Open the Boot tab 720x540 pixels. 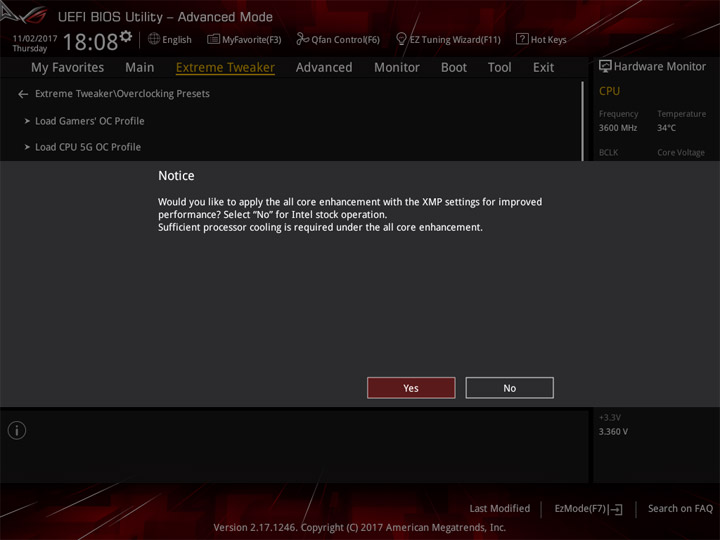(x=454, y=68)
